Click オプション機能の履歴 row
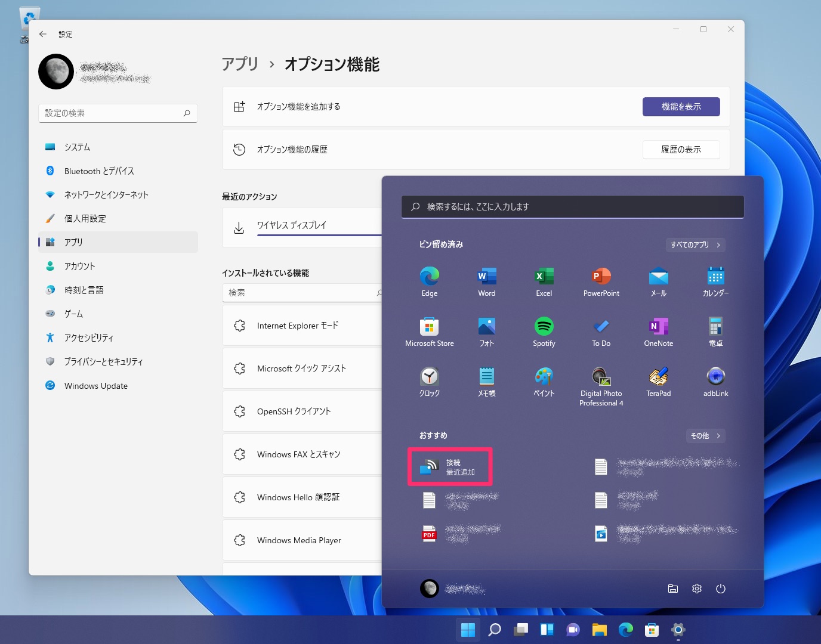Image resolution: width=821 pixels, height=644 pixels. [476, 150]
